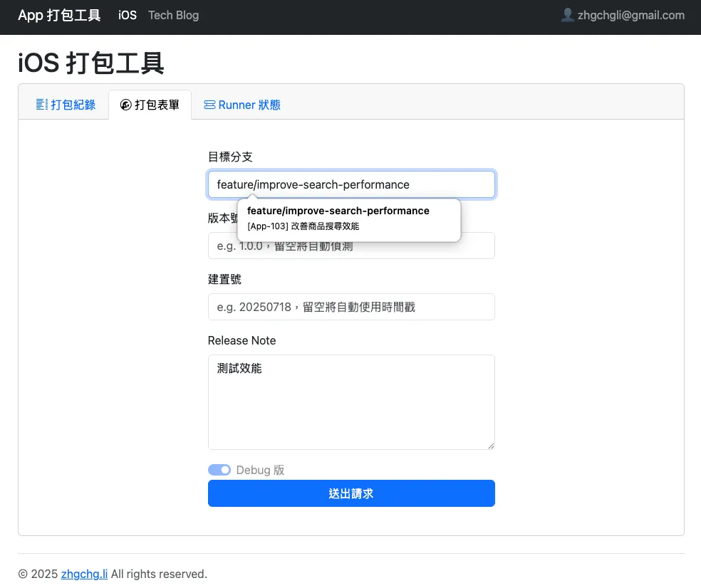Click into the Release Note textarea
Screen dimensions: 701x588
point(350,401)
